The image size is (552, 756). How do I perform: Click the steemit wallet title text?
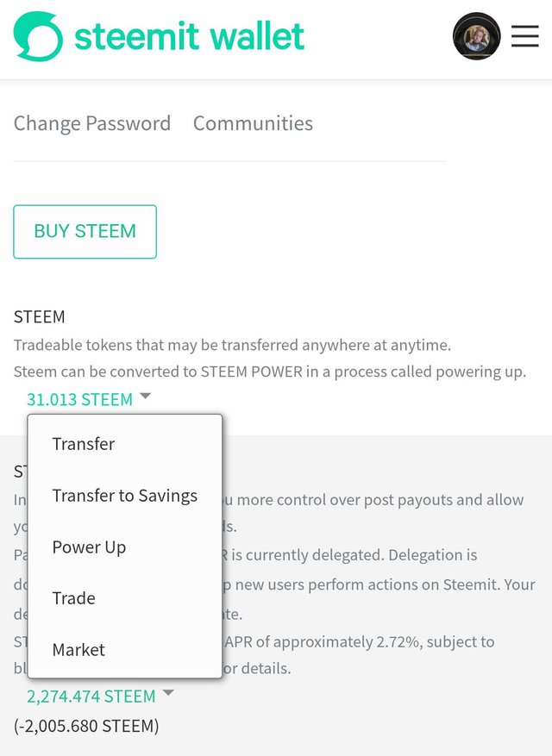coord(189,36)
